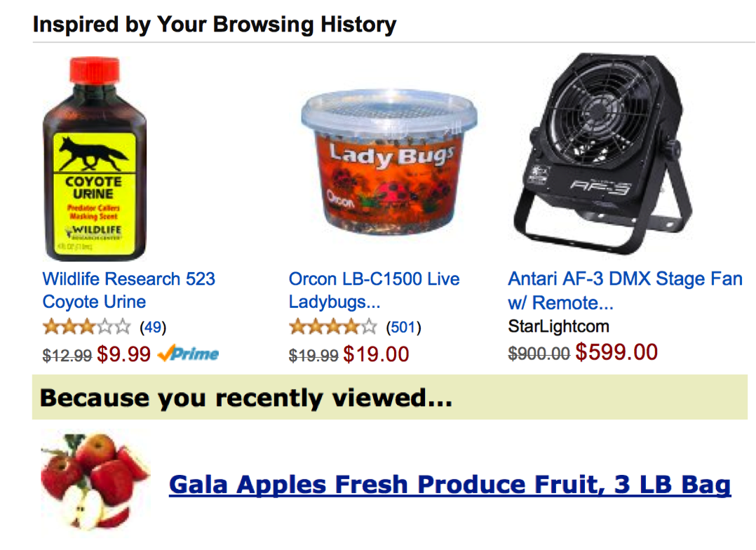Click the $900.00 struck-through list price

coord(539,354)
